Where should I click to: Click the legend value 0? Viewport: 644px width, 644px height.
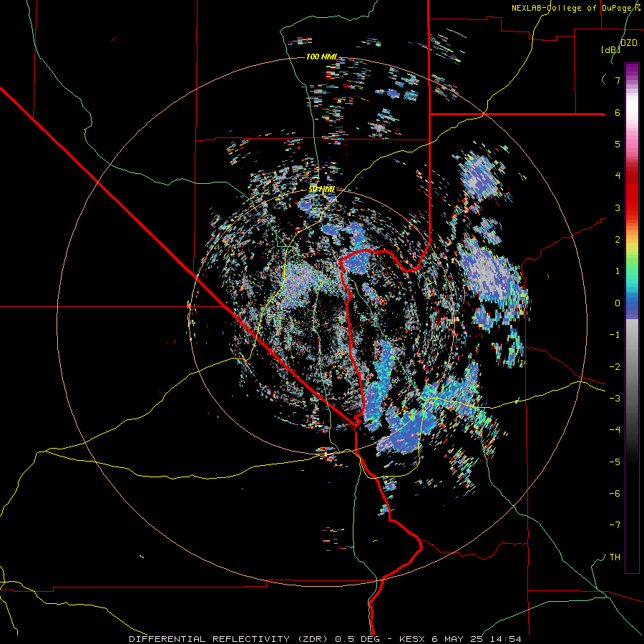pyautogui.click(x=618, y=303)
